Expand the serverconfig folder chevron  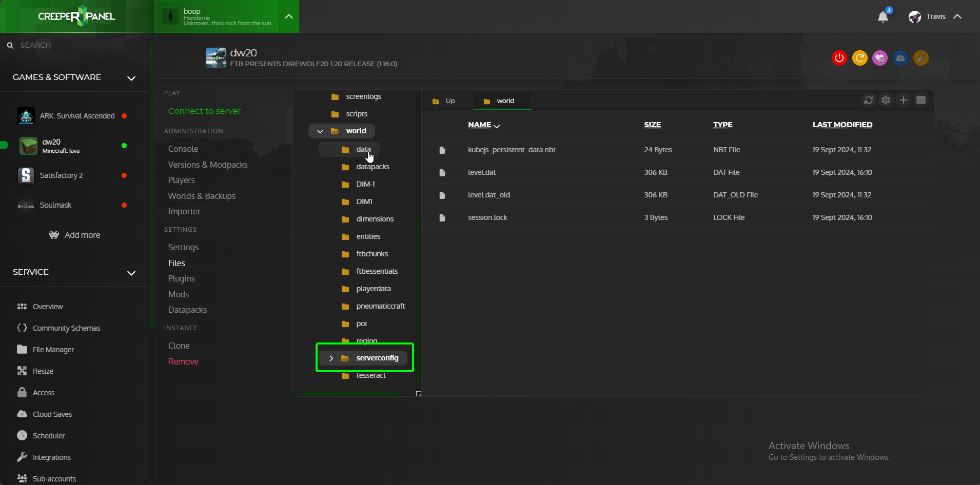pyautogui.click(x=331, y=358)
